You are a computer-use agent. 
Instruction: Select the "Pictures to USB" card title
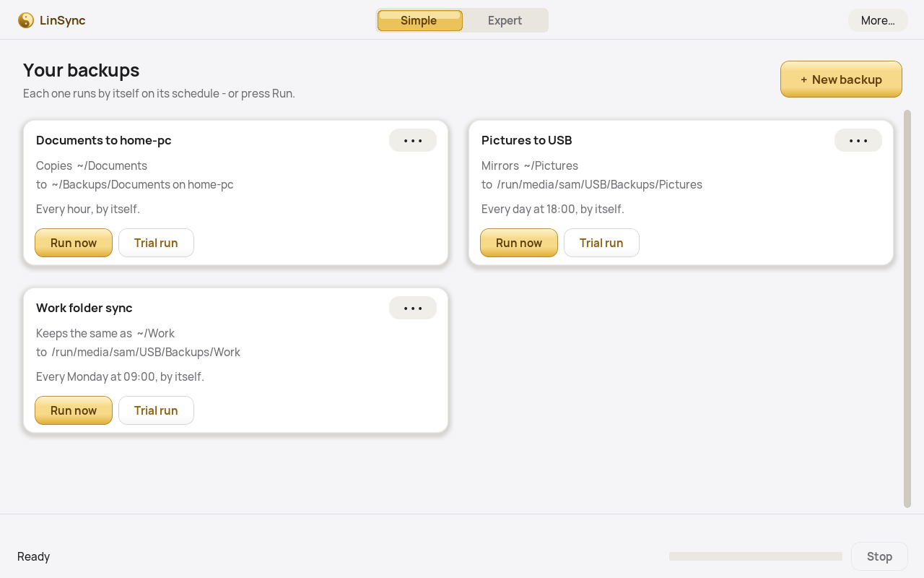(527, 140)
